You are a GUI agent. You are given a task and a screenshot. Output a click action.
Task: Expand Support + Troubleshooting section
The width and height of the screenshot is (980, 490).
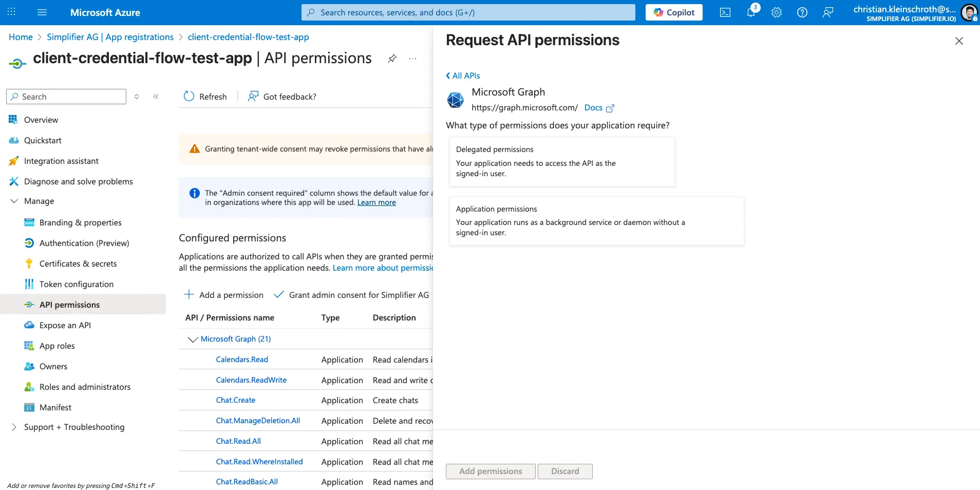click(14, 427)
